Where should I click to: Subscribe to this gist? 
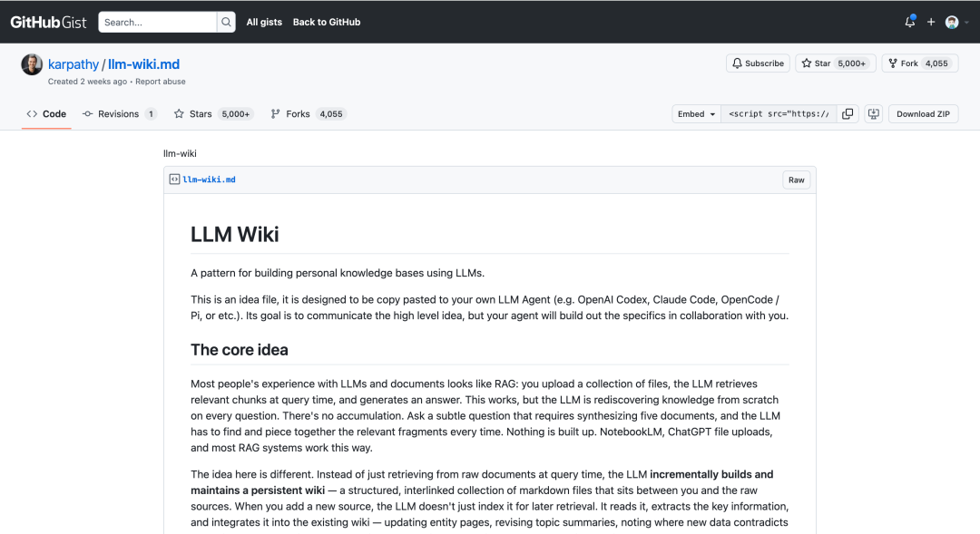757,63
